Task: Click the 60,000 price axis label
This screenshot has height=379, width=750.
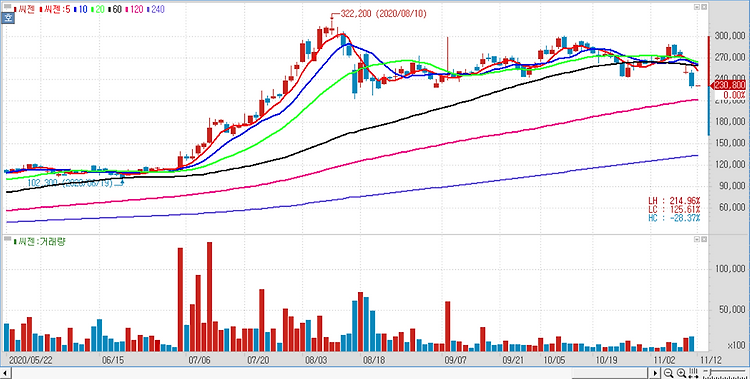Action: [x=733, y=207]
